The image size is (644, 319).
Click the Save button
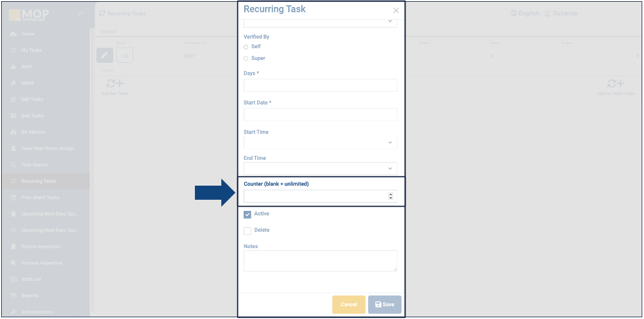pyautogui.click(x=385, y=304)
